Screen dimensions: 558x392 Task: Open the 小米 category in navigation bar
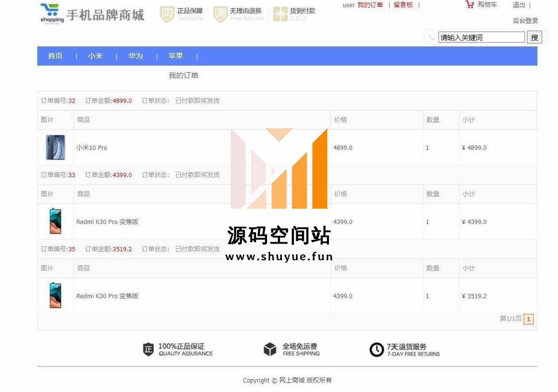point(95,56)
